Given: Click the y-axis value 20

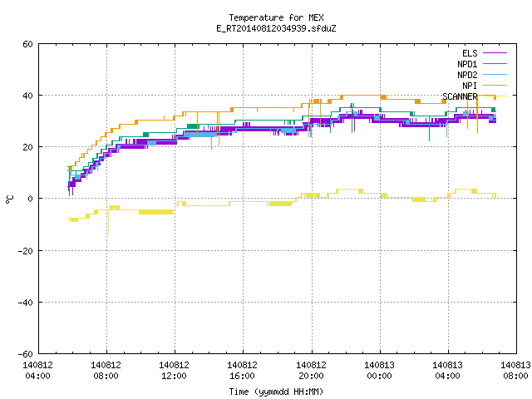Looking at the screenshot, I should pos(27,147).
